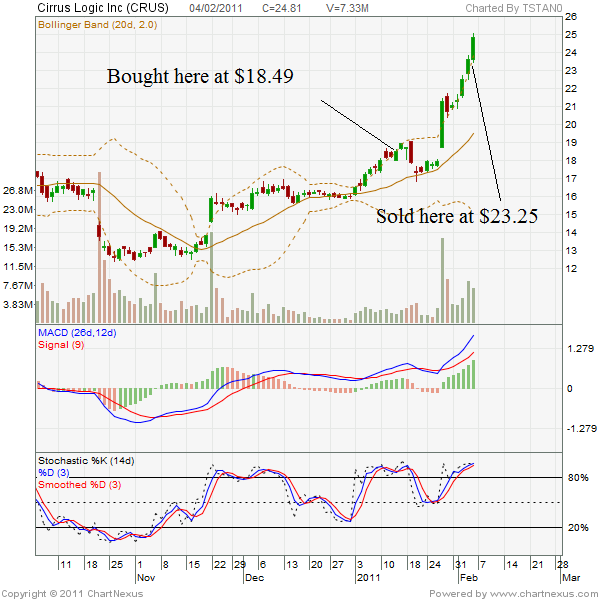This screenshot has width=600, height=600.
Task: Click the 11.5M volume axis label
Action: pyautogui.click(x=18, y=266)
